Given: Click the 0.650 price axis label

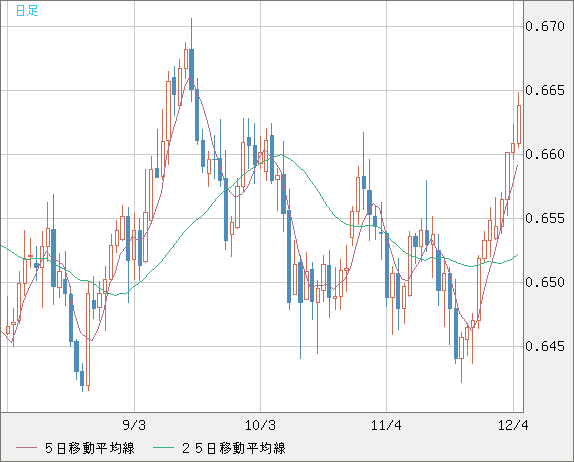Looking at the screenshot, I should tap(545, 282).
